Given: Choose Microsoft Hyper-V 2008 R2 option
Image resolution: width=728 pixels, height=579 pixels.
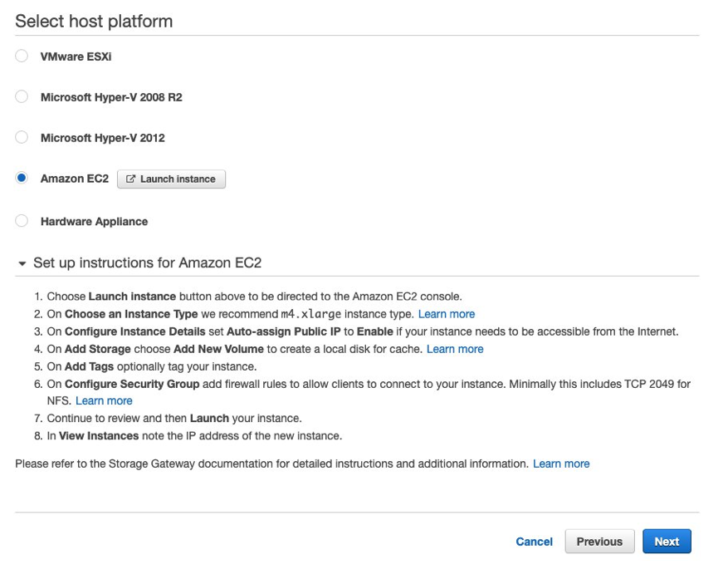Looking at the screenshot, I should pos(22,97).
